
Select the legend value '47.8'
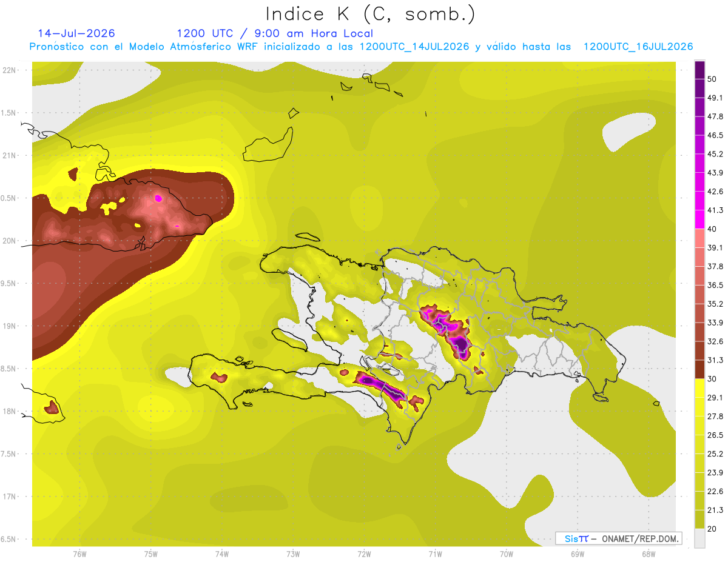[x=715, y=116]
